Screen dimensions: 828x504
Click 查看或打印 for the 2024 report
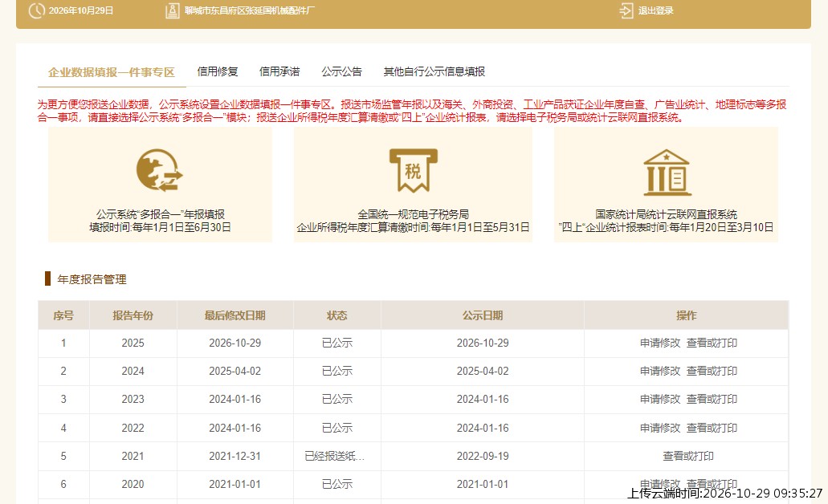coord(712,371)
